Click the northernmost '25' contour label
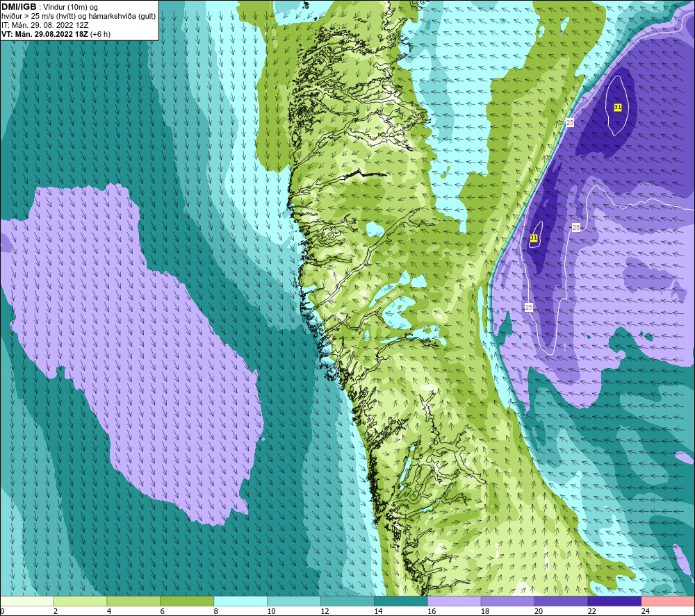Viewport: 695px width, 616px height. pos(570,122)
